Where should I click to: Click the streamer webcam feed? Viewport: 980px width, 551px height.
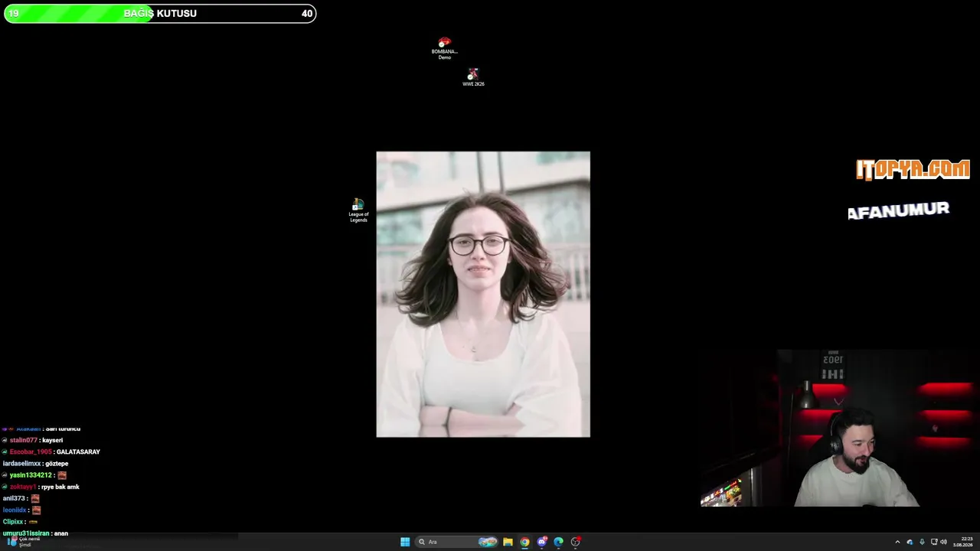point(840,428)
